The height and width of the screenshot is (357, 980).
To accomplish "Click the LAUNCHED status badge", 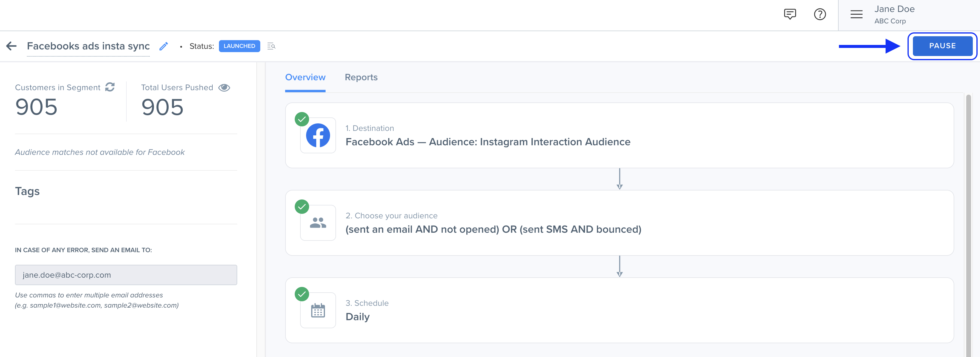I will coord(239,46).
